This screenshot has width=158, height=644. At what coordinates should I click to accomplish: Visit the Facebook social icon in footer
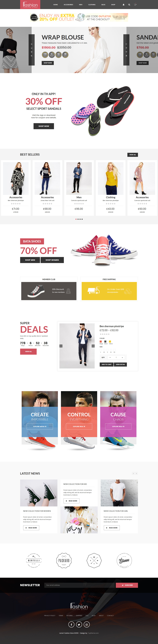[71, 625]
